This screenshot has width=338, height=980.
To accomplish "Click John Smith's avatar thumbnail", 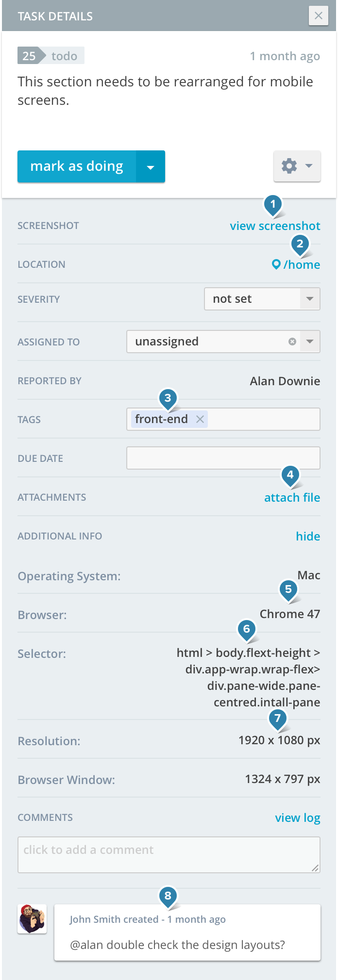I will [x=32, y=919].
